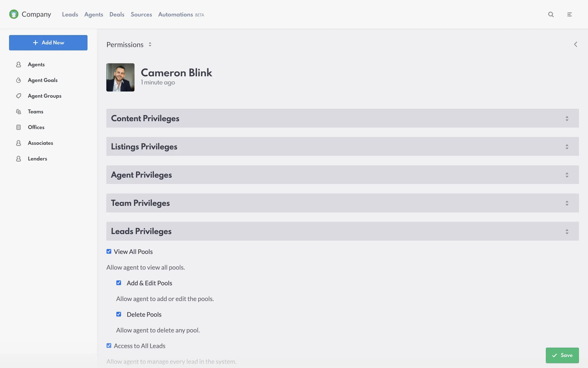
Task: Click 'Allow agent to delete any pool.' text
Action: (158, 330)
